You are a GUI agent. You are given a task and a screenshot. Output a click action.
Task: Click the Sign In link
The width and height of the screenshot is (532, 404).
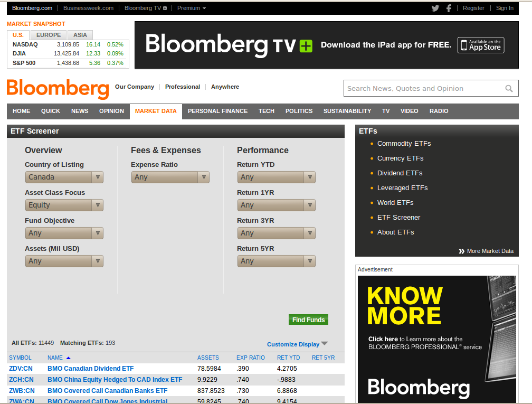coord(505,8)
